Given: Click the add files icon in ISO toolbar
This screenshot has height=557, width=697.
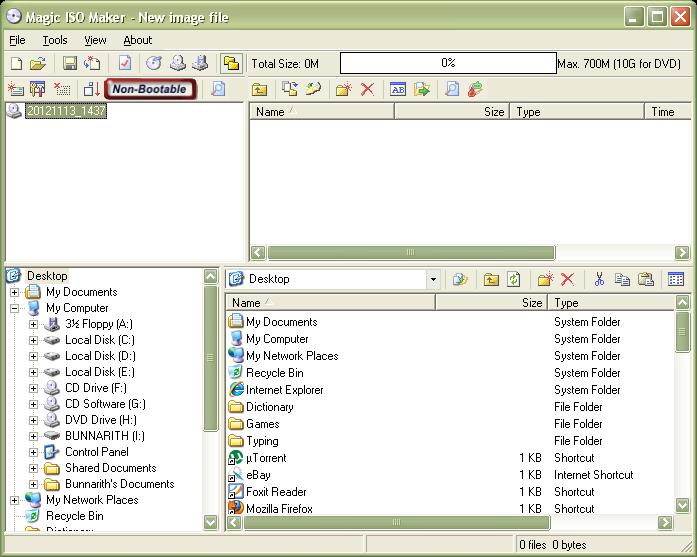Looking at the screenshot, I should pos(290,89).
